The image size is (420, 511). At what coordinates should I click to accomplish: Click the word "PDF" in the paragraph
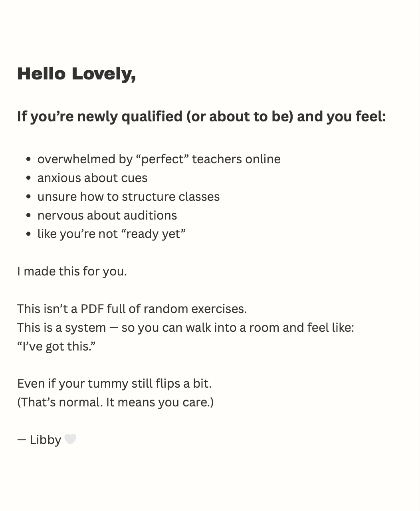tap(92, 309)
